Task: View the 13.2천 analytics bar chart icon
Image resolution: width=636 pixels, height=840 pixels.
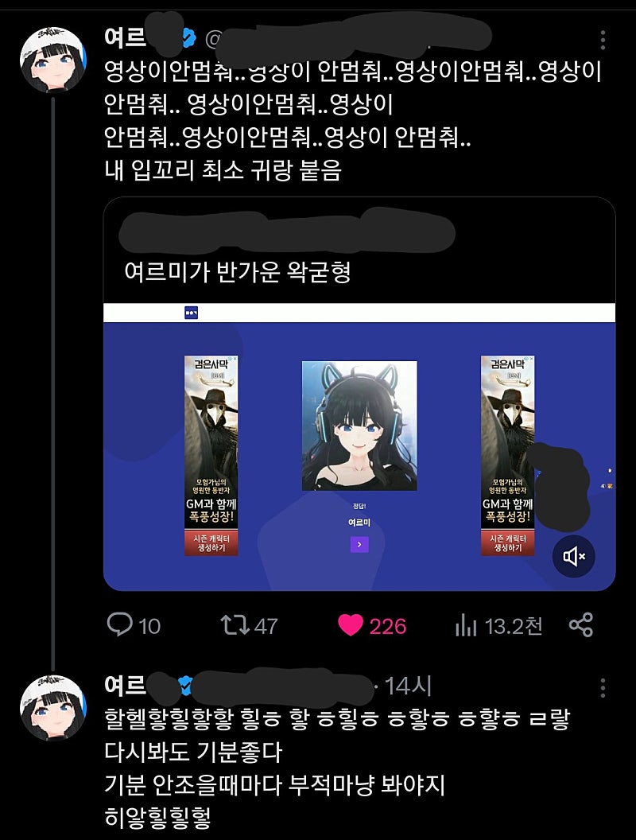Action: point(466,625)
